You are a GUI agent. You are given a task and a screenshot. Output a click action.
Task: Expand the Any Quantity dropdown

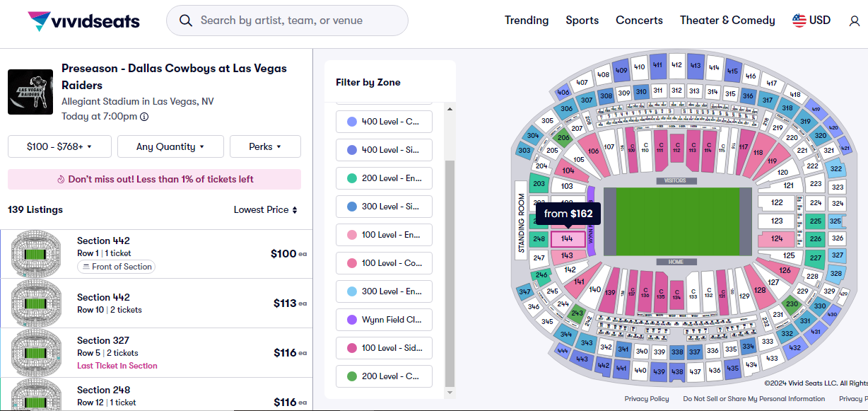(x=170, y=146)
